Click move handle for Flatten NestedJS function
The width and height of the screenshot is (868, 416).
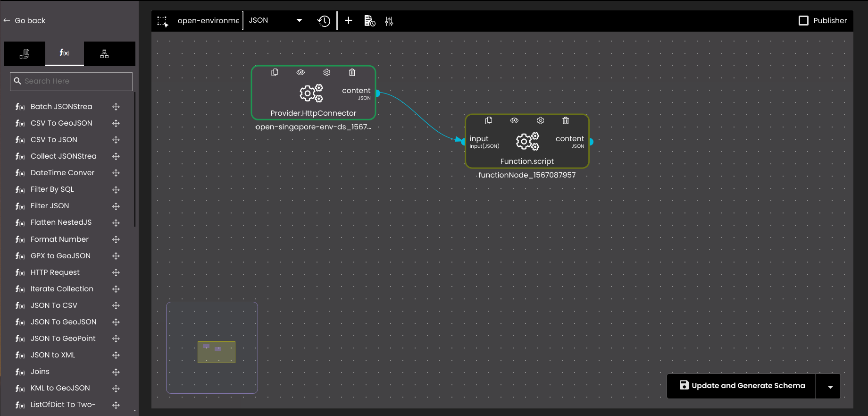tap(116, 223)
